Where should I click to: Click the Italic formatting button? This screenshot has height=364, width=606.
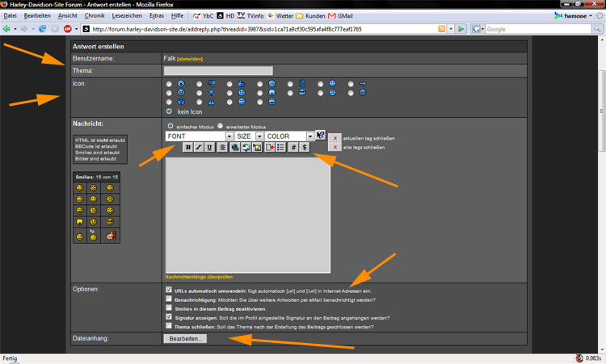tap(199, 148)
